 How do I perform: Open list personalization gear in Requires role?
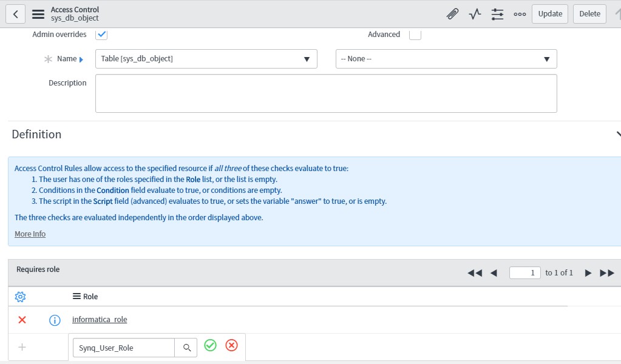tap(20, 297)
